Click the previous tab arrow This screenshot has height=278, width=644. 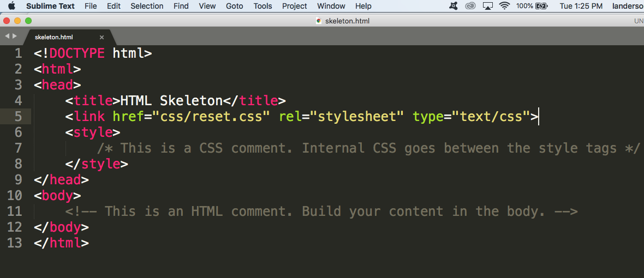[7, 36]
